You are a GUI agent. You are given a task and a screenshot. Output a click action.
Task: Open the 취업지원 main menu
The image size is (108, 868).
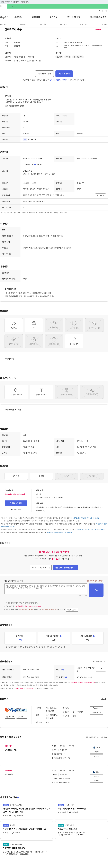pyautogui.click(x=36, y=17)
